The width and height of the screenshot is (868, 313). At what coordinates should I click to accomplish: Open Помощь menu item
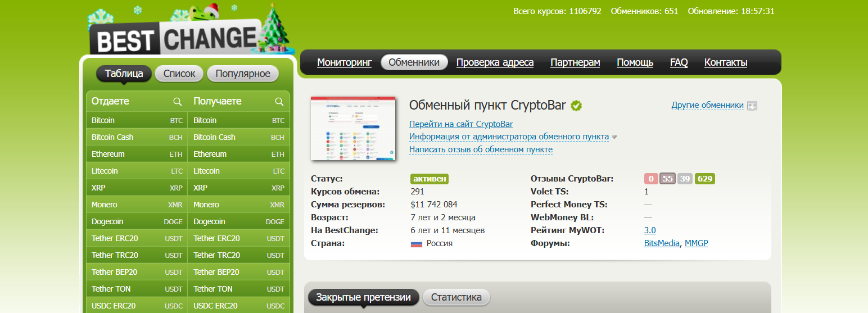click(635, 62)
